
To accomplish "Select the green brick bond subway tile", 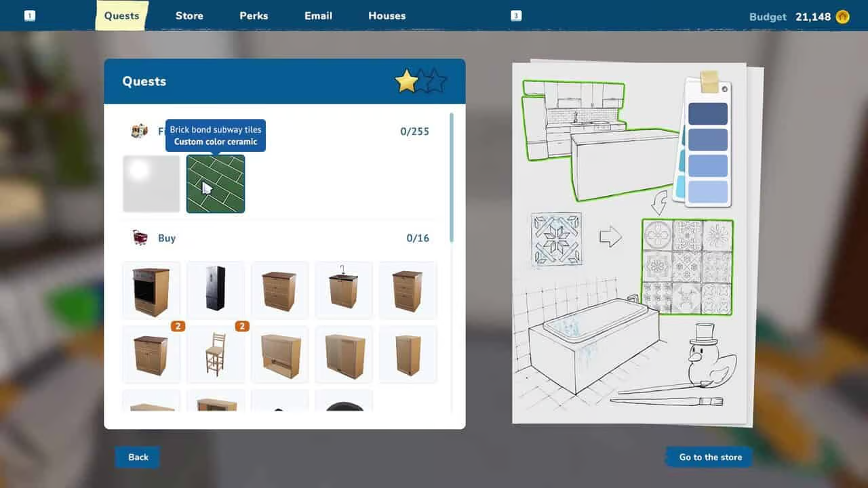I will coord(216,184).
